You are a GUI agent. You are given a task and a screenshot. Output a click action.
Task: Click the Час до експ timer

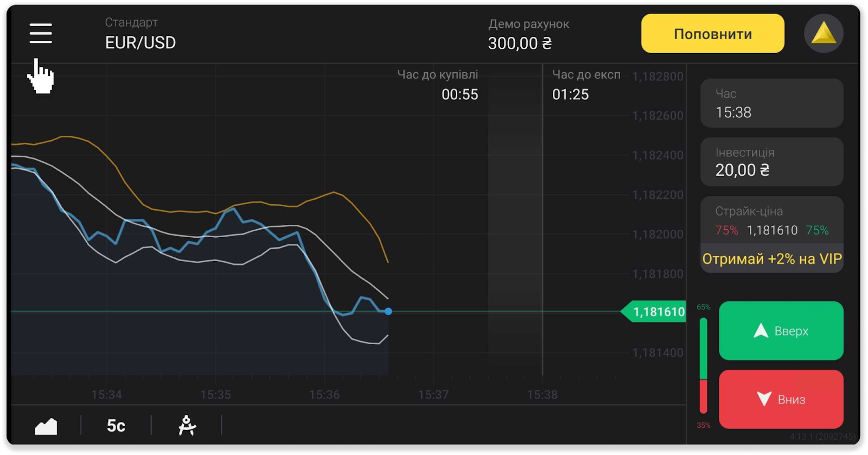tap(585, 85)
